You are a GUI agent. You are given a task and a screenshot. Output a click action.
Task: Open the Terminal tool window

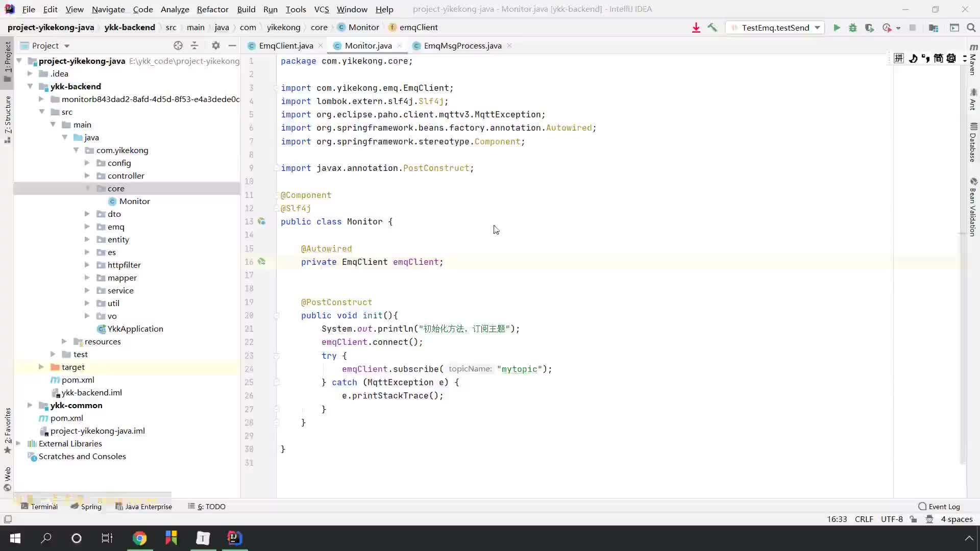click(39, 507)
